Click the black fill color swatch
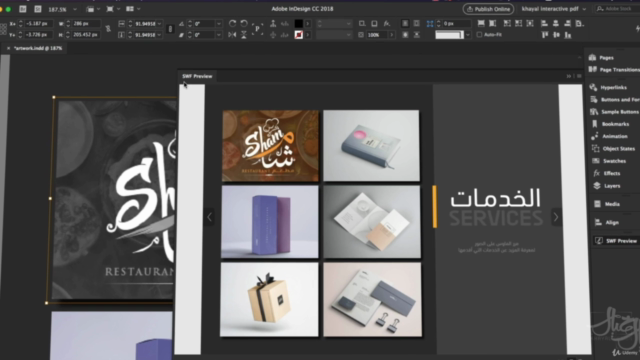 (299, 24)
